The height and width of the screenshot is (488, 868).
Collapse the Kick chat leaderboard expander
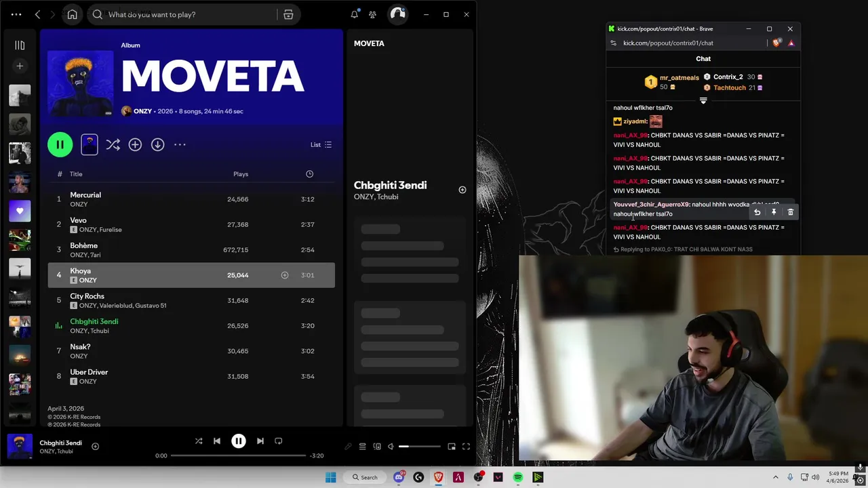pyautogui.click(x=703, y=100)
